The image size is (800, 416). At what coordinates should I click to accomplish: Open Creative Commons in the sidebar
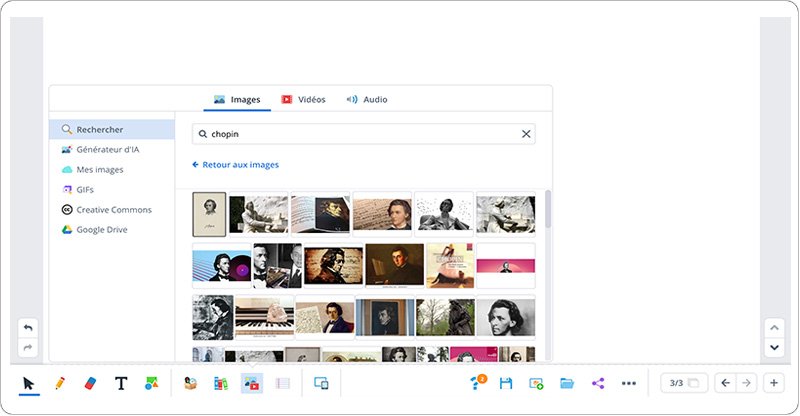click(112, 210)
